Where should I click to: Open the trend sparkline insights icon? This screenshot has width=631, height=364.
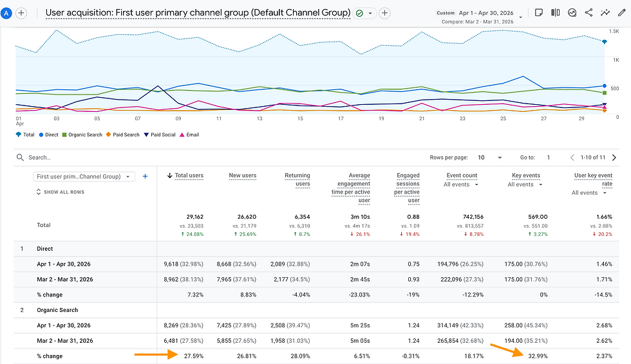605,13
